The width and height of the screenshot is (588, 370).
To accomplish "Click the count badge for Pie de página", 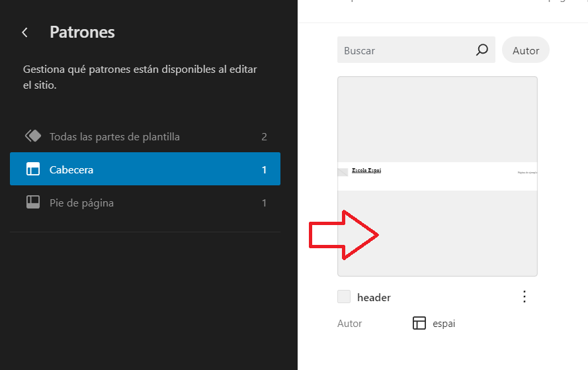I will (x=264, y=203).
